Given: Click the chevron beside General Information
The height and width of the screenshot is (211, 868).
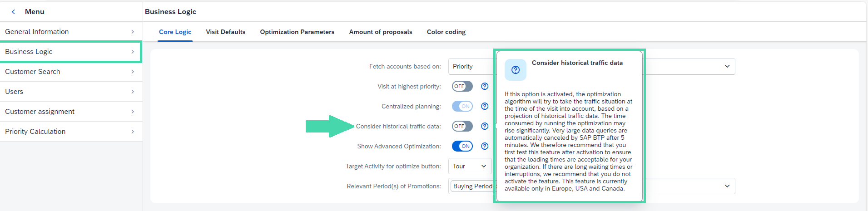Looking at the screenshot, I should pyautogui.click(x=133, y=32).
